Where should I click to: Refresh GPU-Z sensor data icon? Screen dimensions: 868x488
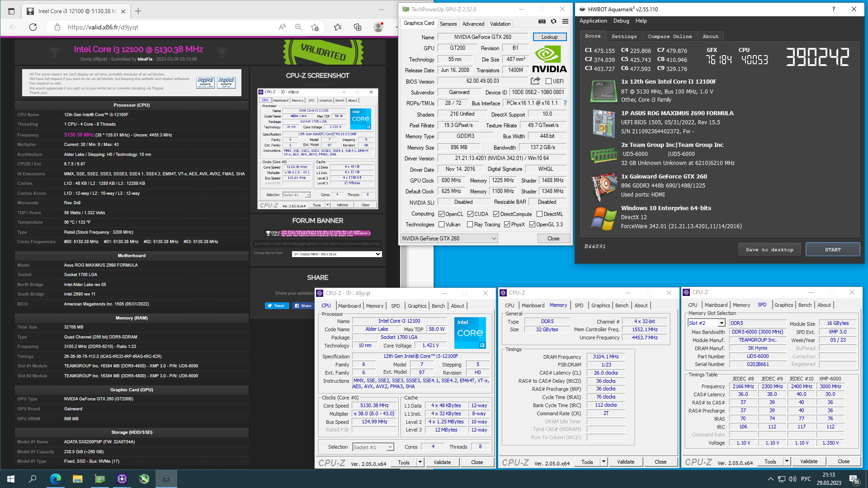[x=553, y=21]
